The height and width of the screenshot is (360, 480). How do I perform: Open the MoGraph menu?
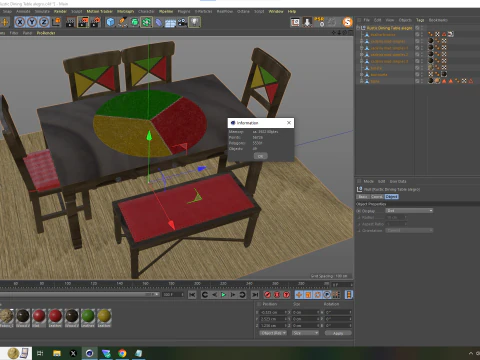pyautogui.click(x=125, y=12)
